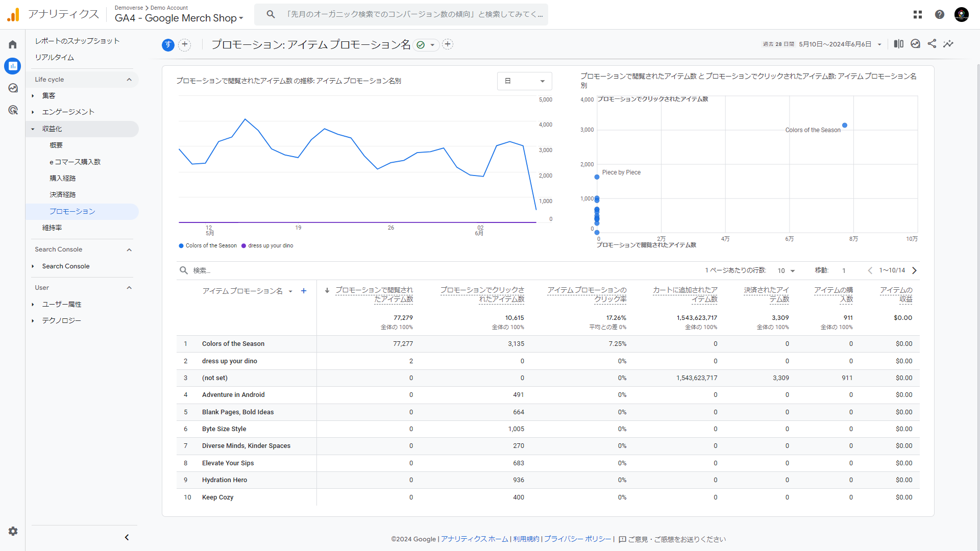Open the Explore icon in left rail
The width and height of the screenshot is (980, 551).
click(13, 88)
